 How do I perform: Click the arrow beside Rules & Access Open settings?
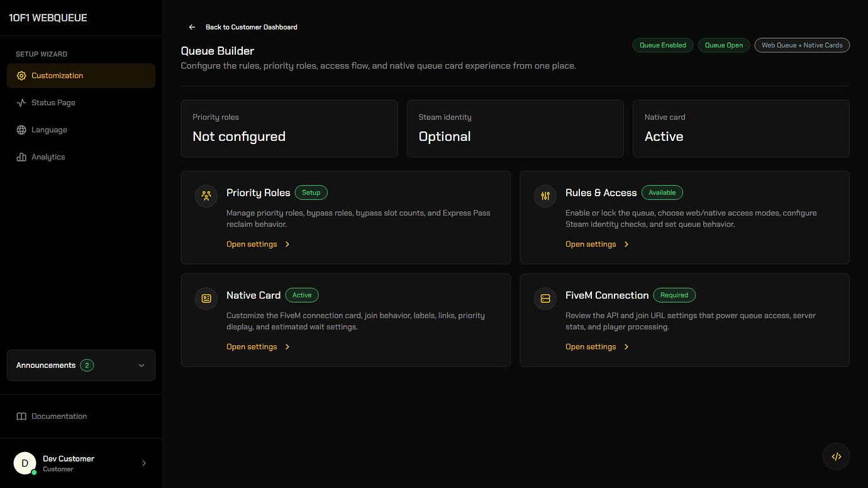(626, 244)
